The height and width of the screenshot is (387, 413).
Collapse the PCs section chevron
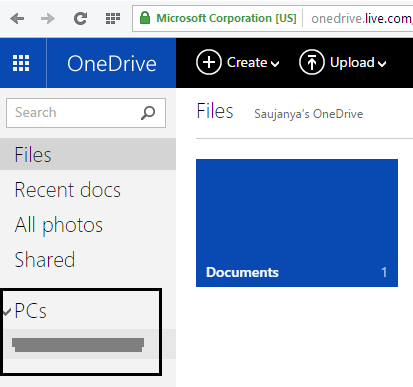(7, 312)
